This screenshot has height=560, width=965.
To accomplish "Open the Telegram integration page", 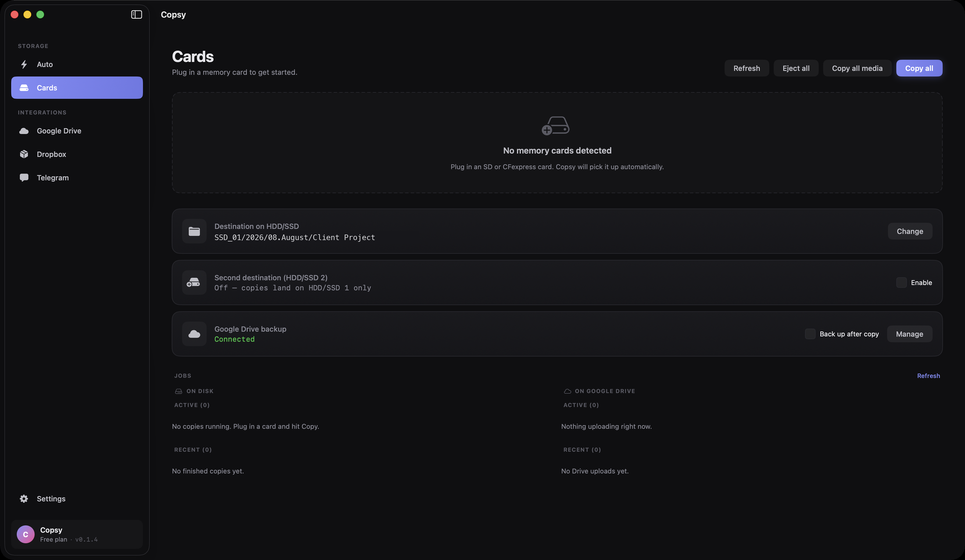I will [x=77, y=178].
